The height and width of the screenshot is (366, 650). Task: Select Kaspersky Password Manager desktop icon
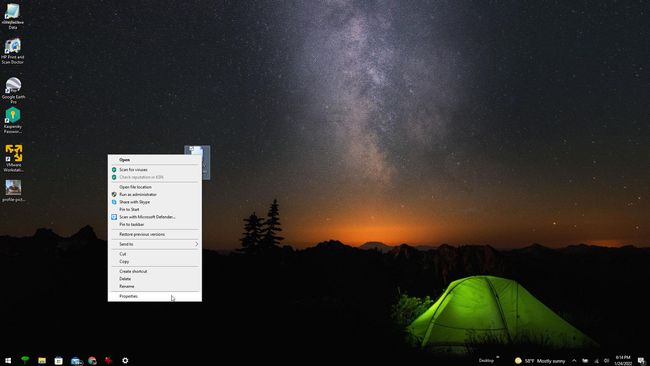13,120
